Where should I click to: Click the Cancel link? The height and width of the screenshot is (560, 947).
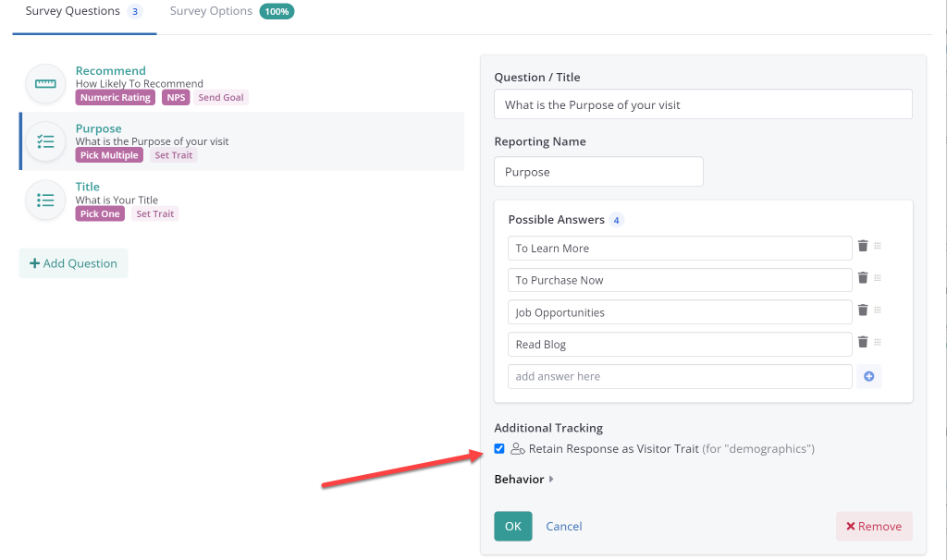(564, 527)
